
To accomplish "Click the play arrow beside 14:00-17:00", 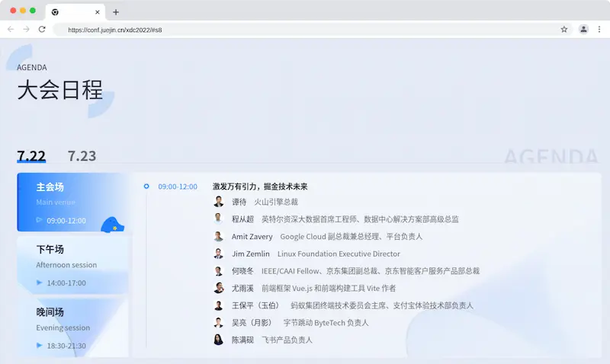I will 40,283.
